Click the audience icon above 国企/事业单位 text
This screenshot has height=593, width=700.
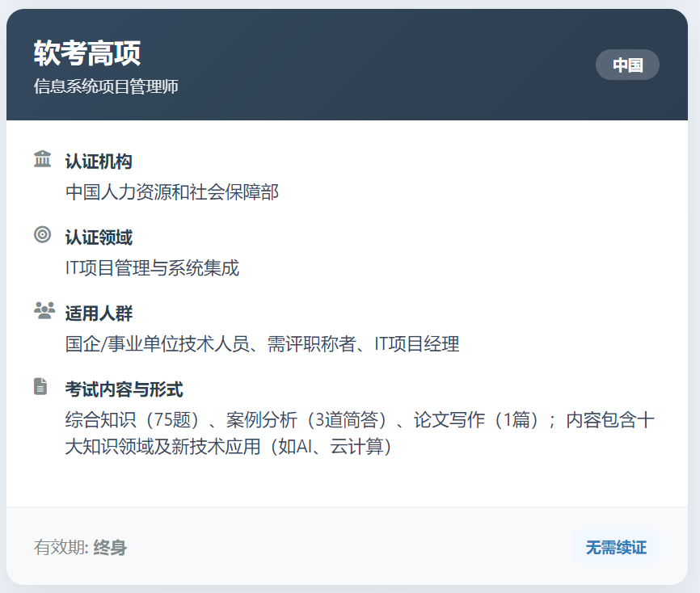(42, 309)
